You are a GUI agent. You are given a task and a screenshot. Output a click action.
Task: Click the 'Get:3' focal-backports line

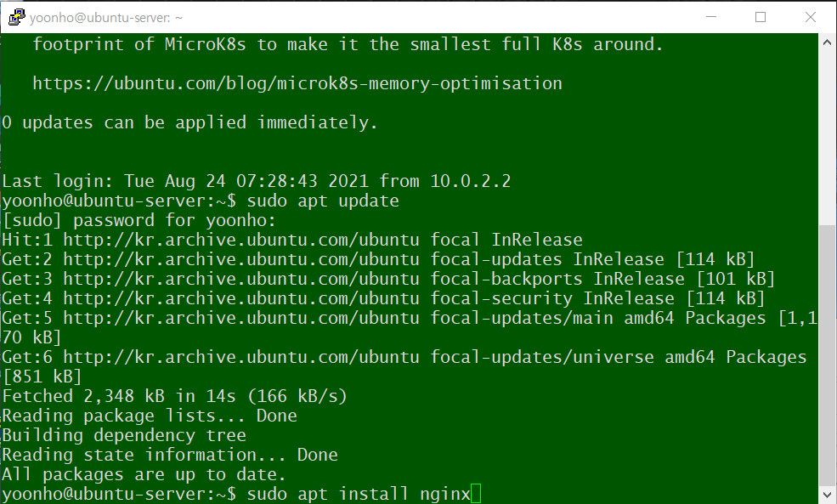pos(388,279)
